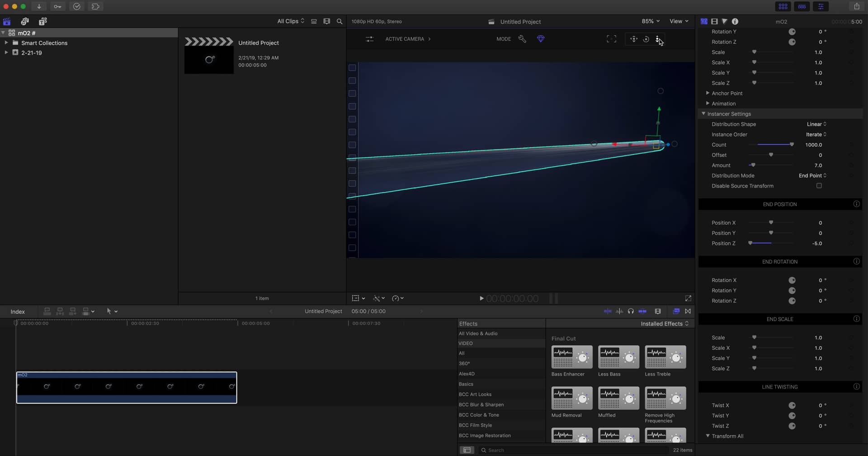The width and height of the screenshot is (868, 456).
Task: Click the connect clip to storyline icon
Action: coord(47,311)
